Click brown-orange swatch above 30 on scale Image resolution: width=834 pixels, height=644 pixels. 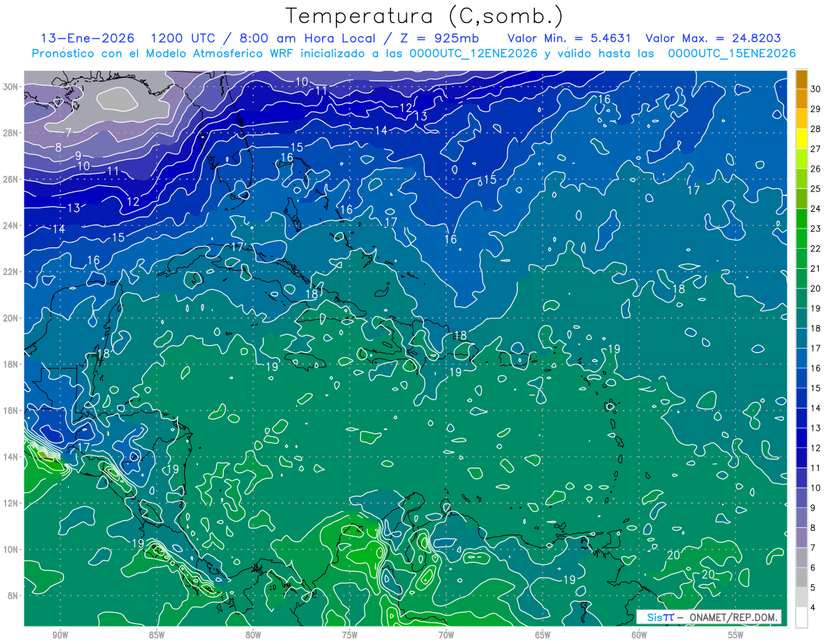801,79
